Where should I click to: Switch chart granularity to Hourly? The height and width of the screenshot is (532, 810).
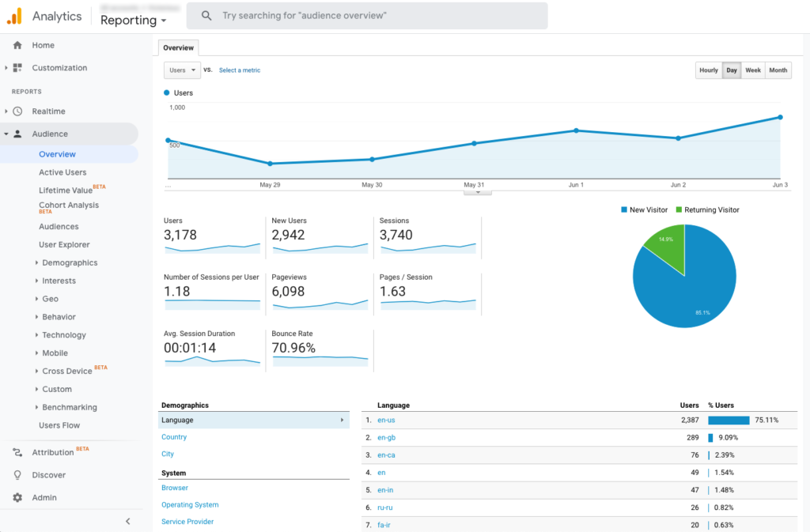click(x=709, y=70)
